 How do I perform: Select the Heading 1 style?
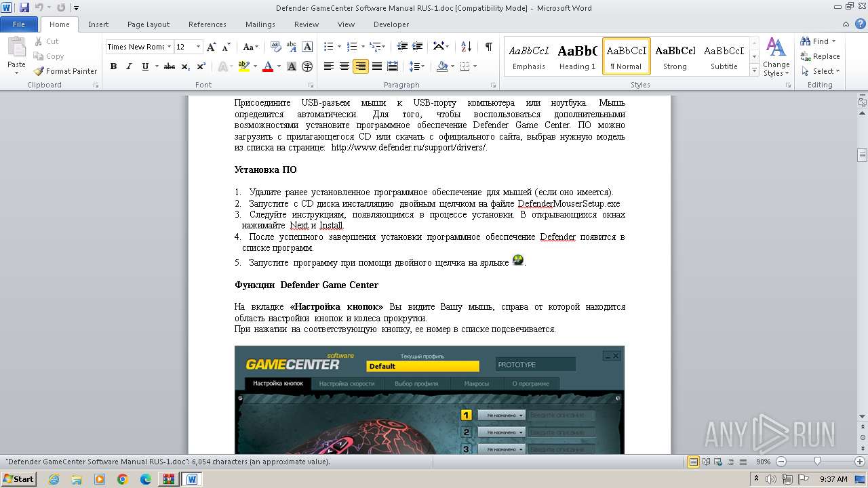pyautogui.click(x=577, y=56)
